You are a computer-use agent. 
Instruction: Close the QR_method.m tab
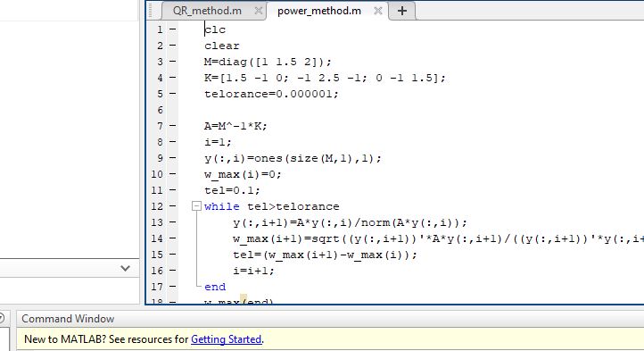258,11
